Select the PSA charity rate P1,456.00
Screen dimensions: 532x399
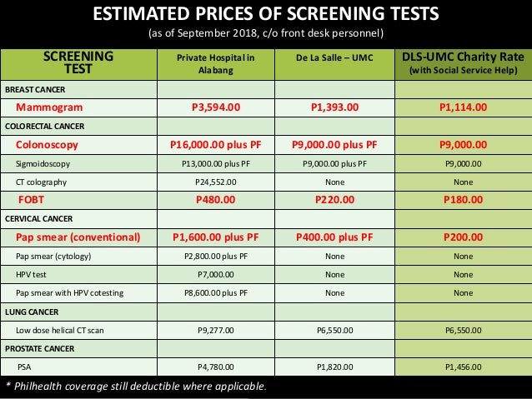463,367
